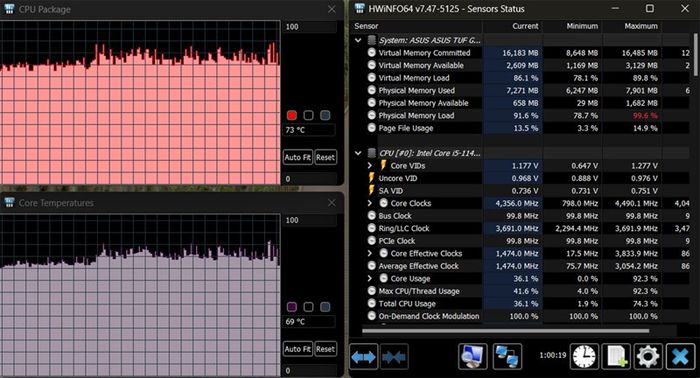Open sensor settings gear icon
This screenshot has height=378, width=700.
[x=648, y=357]
